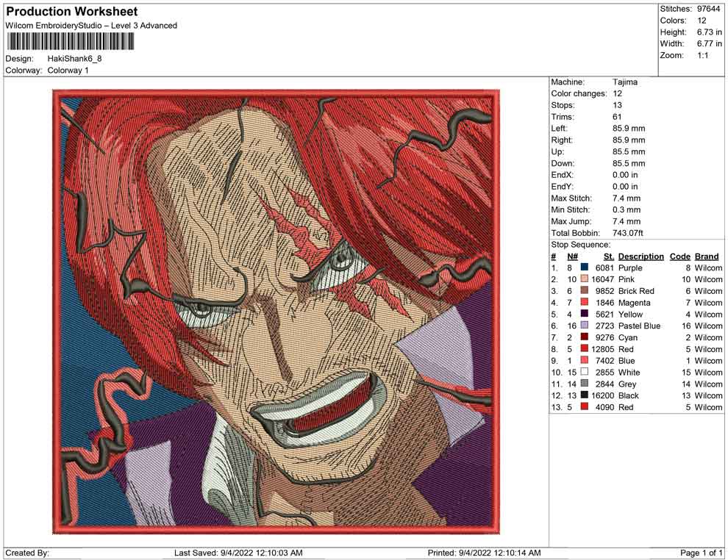728x560 pixels.
Task: Click the Trims value '61'
Action: click(x=617, y=117)
